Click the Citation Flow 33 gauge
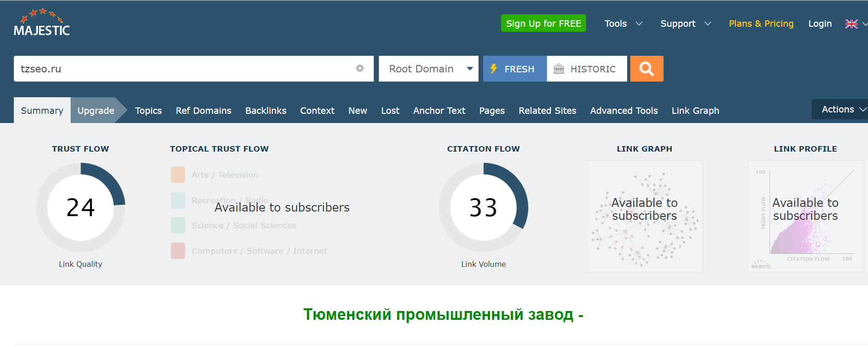The width and height of the screenshot is (868, 347). (483, 207)
